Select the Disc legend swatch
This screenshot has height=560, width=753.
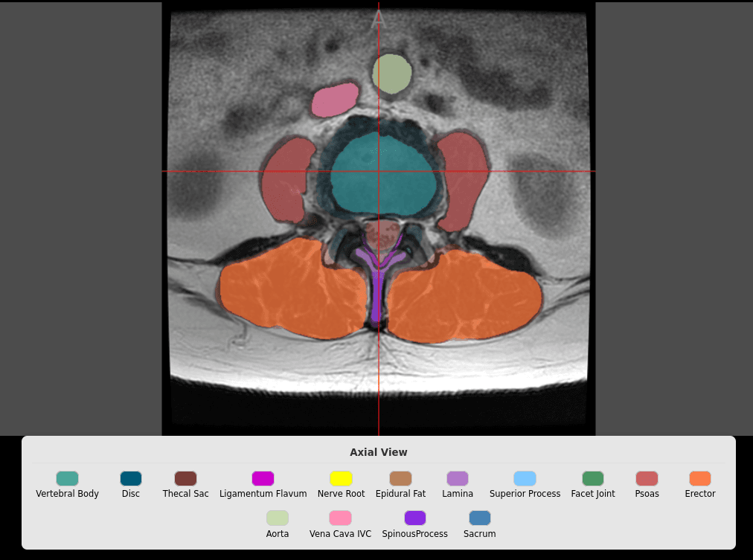pos(130,477)
